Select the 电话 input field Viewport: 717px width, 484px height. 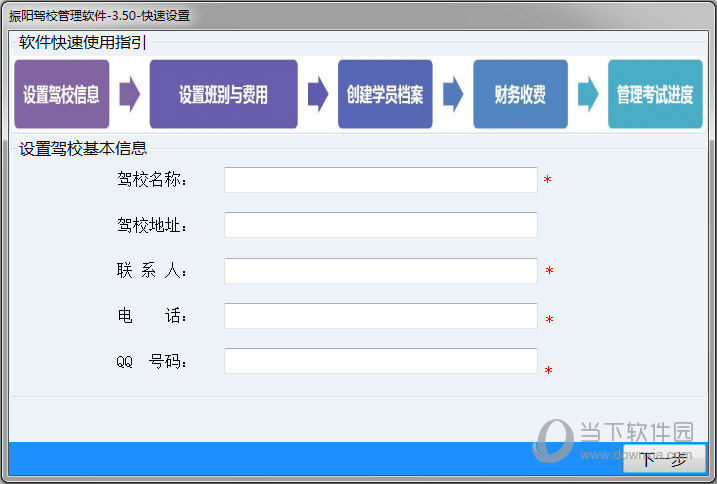[380, 316]
